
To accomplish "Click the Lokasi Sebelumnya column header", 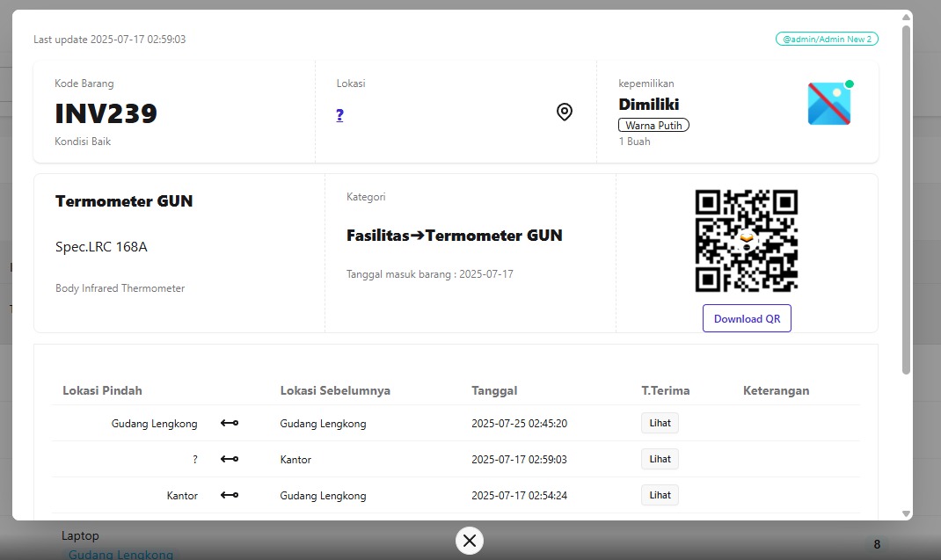I will pyautogui.click(x=335, y=390).
